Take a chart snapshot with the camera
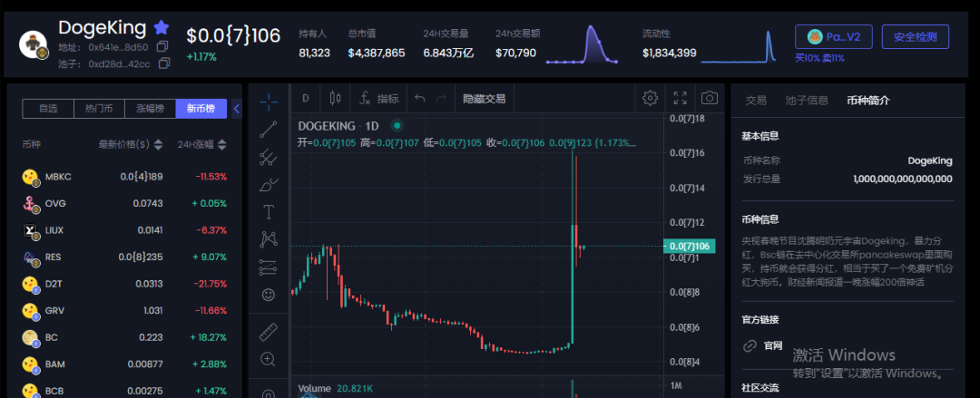Screen dimensions: 980x398 [x=709, y=98]
